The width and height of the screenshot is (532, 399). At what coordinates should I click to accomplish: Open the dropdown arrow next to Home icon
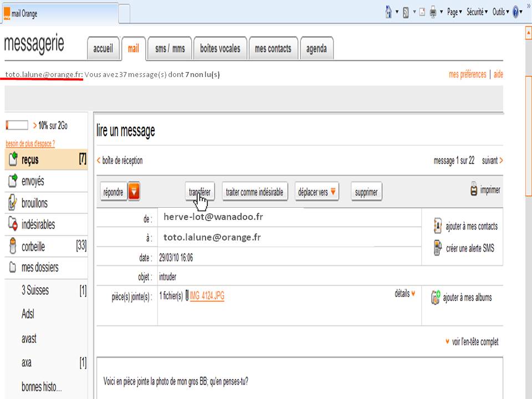pyautogui.click(x=397, y=12)
